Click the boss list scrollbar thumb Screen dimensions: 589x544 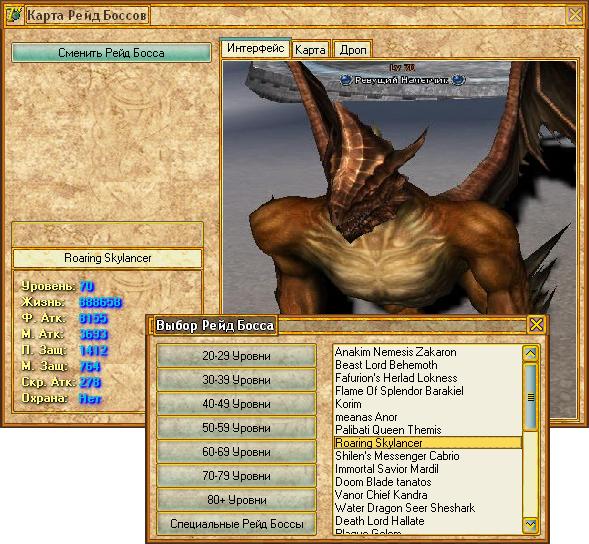point(530,397)
